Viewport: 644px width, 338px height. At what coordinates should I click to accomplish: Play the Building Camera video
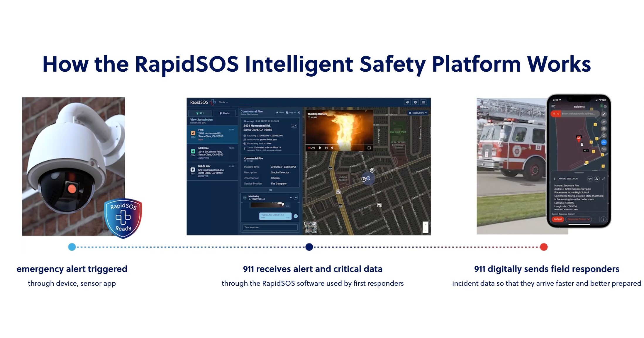click(320, 148)
